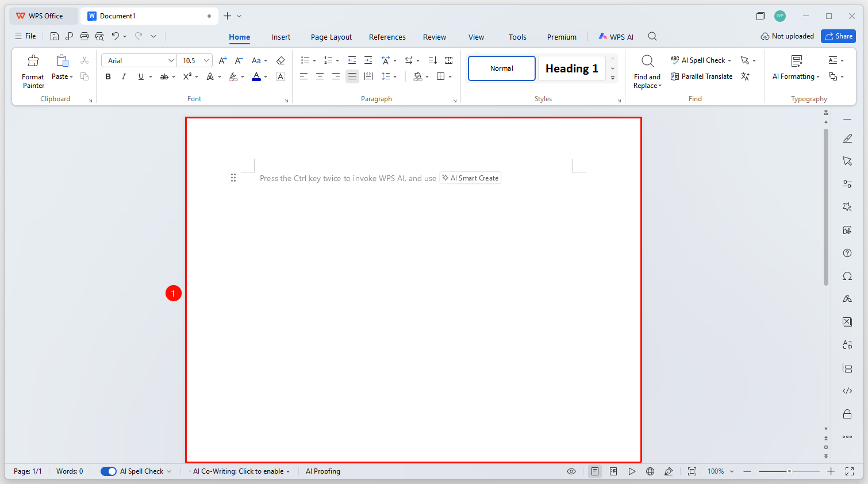Apply the Heading 1 style

coord(572,68)
